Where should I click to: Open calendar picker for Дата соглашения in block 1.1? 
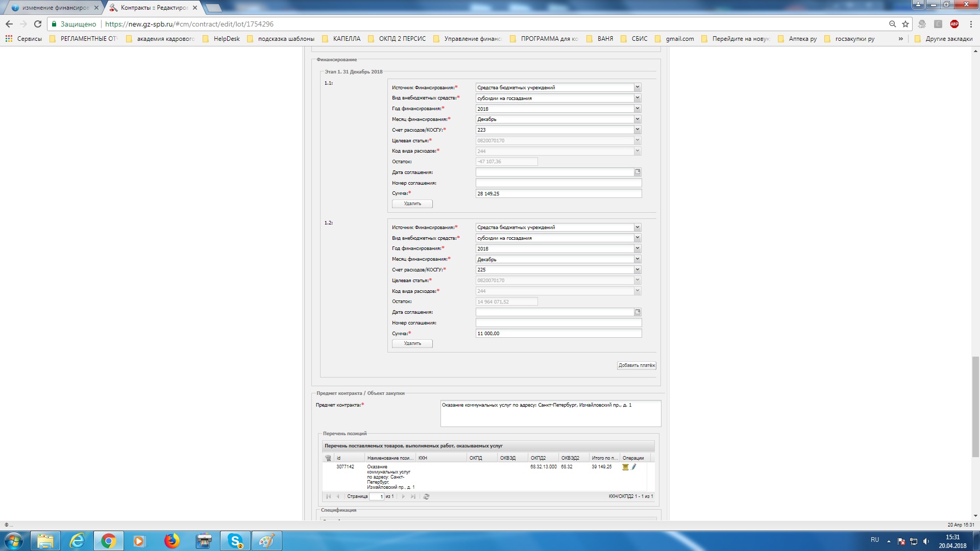point(638,172)
